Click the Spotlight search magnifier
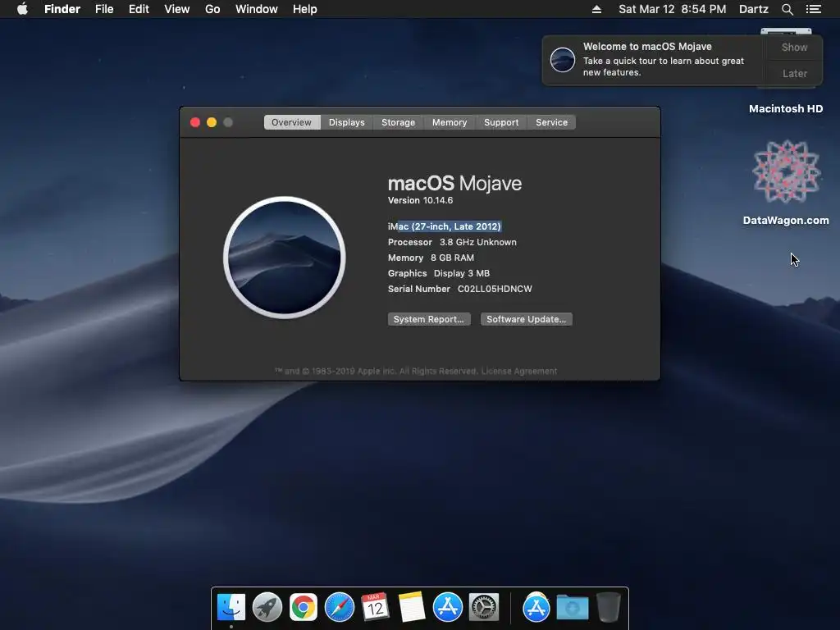The image size is (840, 630). [x=787, y=9]
